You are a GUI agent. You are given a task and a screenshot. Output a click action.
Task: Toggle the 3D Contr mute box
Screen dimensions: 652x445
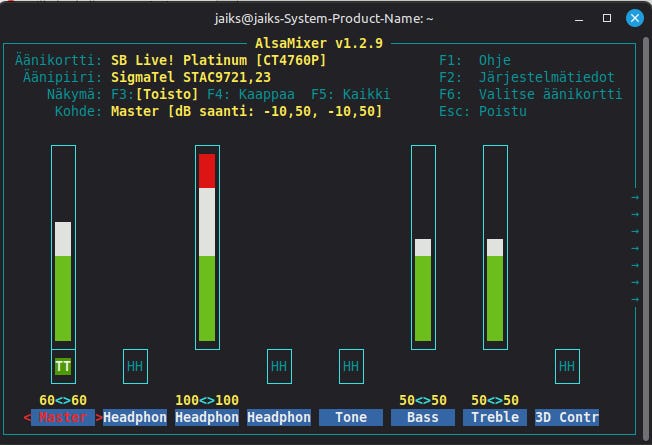tap(567, 366)
